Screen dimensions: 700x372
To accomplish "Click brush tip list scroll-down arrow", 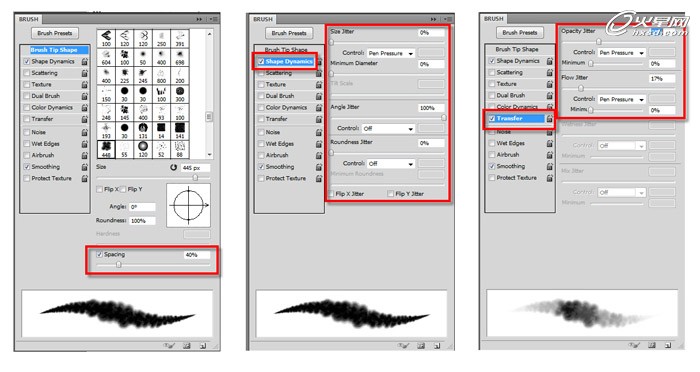I will point(209,154).
